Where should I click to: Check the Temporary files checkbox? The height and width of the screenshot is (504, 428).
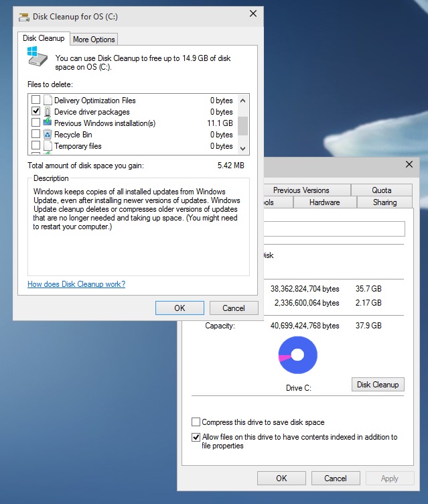35,145
